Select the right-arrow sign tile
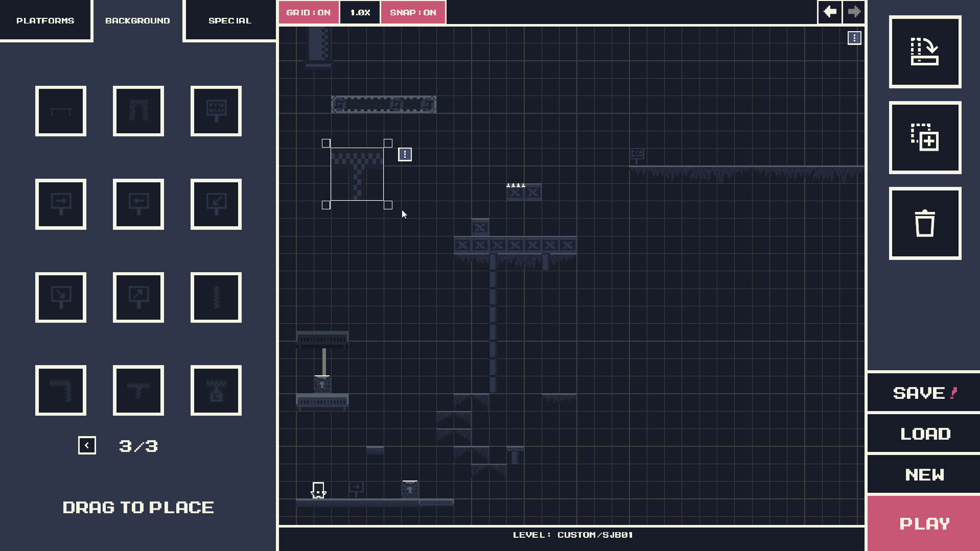Screen dimensions: 980x551 (60, 204)
